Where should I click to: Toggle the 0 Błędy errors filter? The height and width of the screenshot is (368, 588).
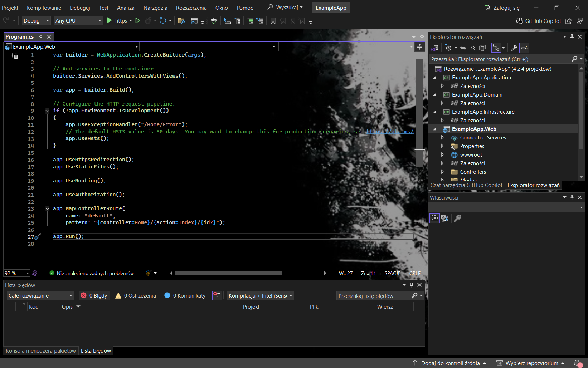point(94,296)
